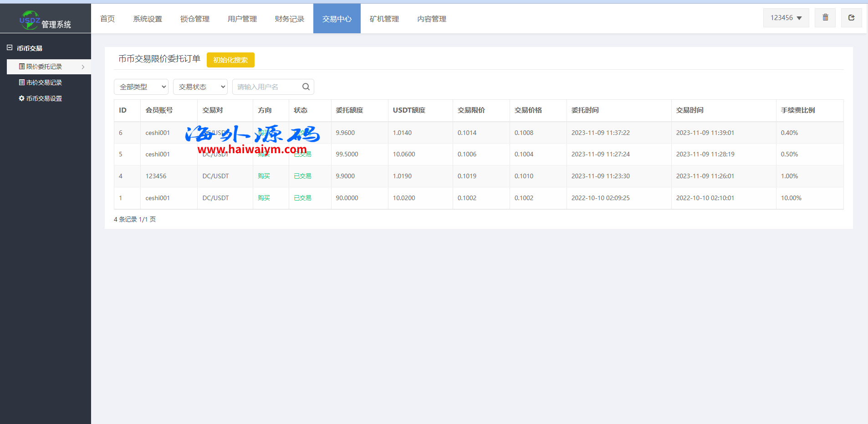Image resolution: width=868 pixels, height=424 pixels.
Task: Open the 内容管理 navigation tab
Action: click(432, 19)
